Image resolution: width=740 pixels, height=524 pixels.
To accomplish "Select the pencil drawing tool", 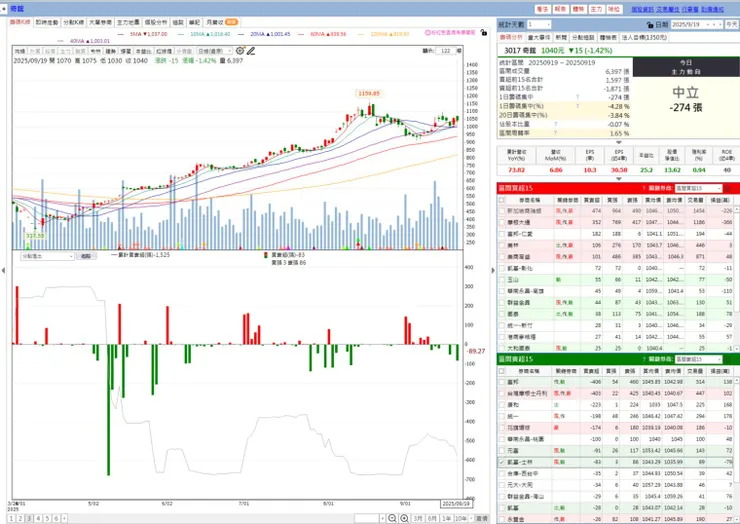I will click(251, 51).
